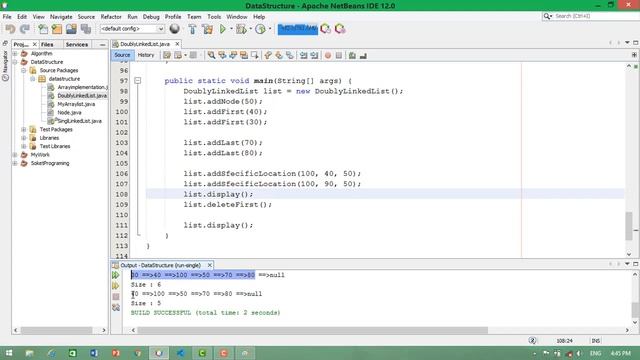Click the Search field at top right
The width and height of the screenshot is (640, 360).
tap(591, 16)
